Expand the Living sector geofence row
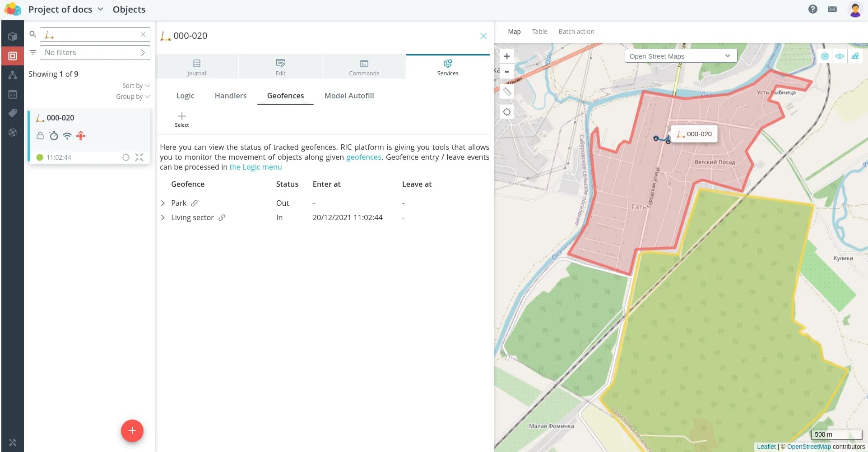This screenshot has width=868, height=452. (163, 218)
